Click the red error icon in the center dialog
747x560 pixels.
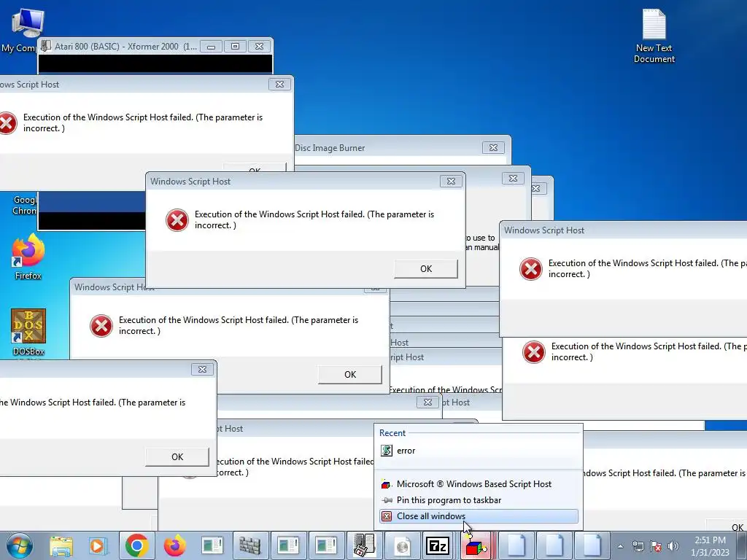[x=177, y=220]
